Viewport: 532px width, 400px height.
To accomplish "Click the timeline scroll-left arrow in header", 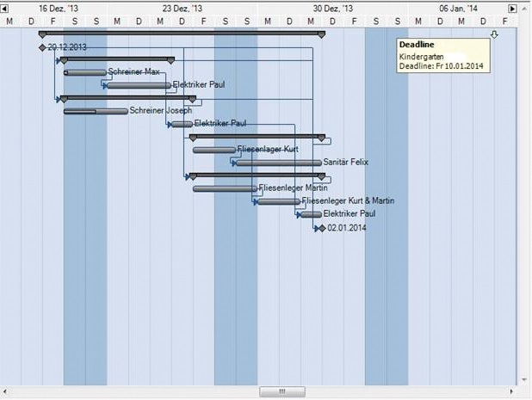I will click(4, 8).
